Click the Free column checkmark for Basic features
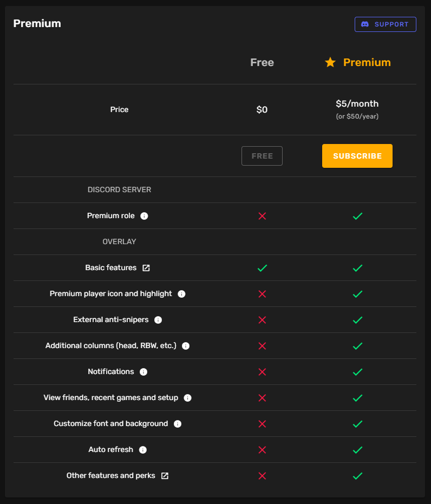Viewport: 431px width, 504px height. click(x=262, y=268)
